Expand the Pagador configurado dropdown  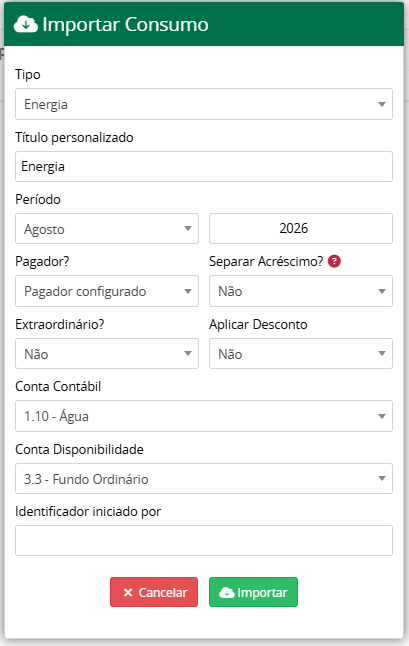click(107, 291)
